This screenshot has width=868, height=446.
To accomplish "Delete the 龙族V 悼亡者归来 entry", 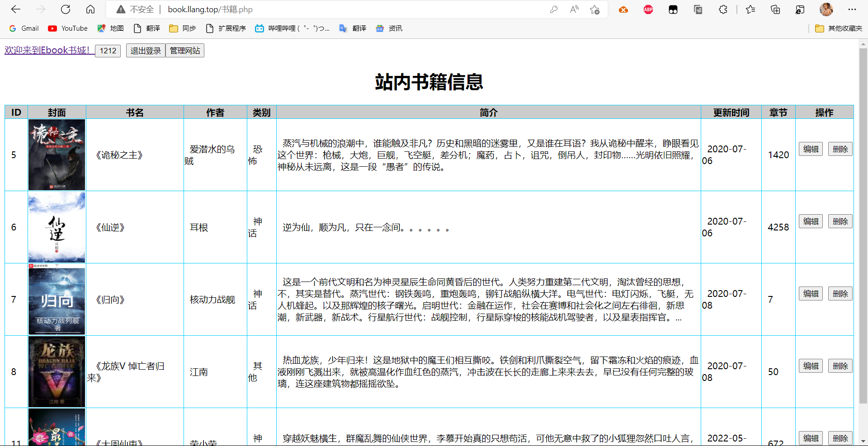I will (x=840, y=366).
